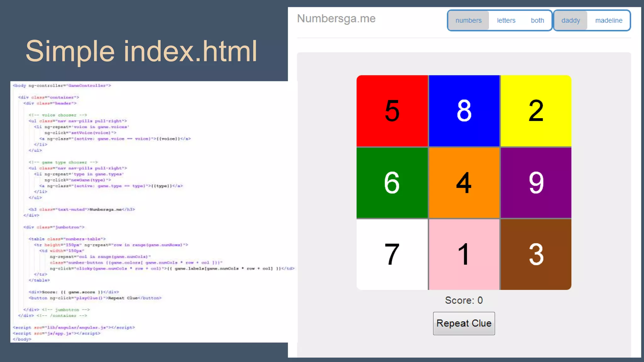Click the h3 text-muted Numbersga.me code line

[82, 209]
